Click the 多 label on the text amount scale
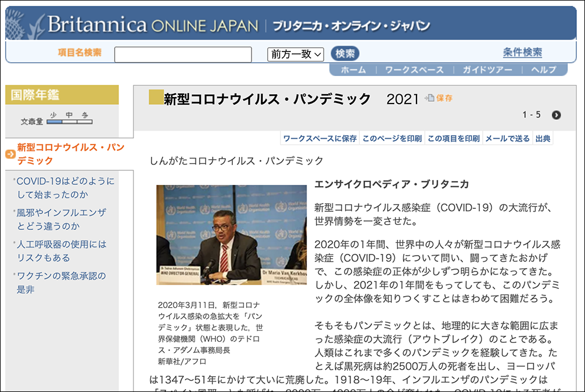This screenshot has height=392, width=585. click(85, 115)
